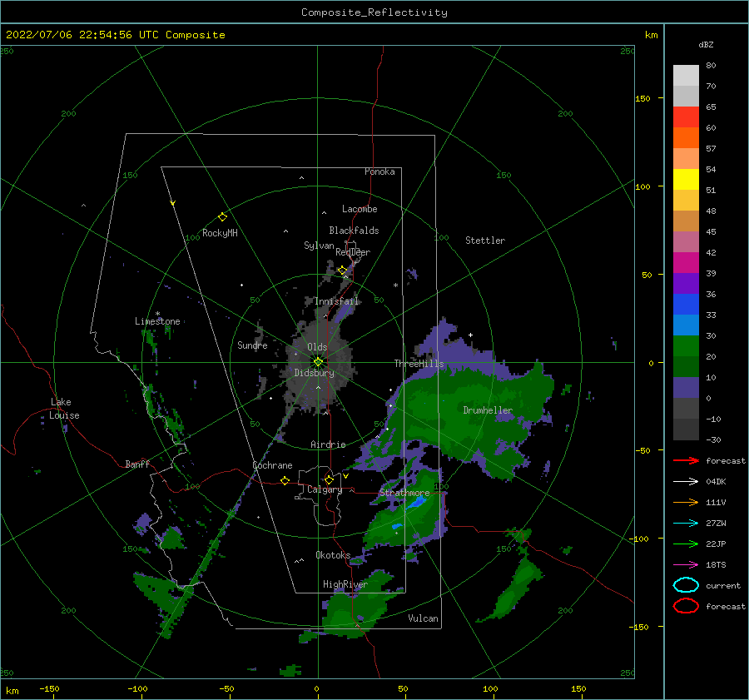Screen dimensions: 749x700
Task: Pick the magenta 39-42 dBZ swatch
Action: (x=686, y=263)
